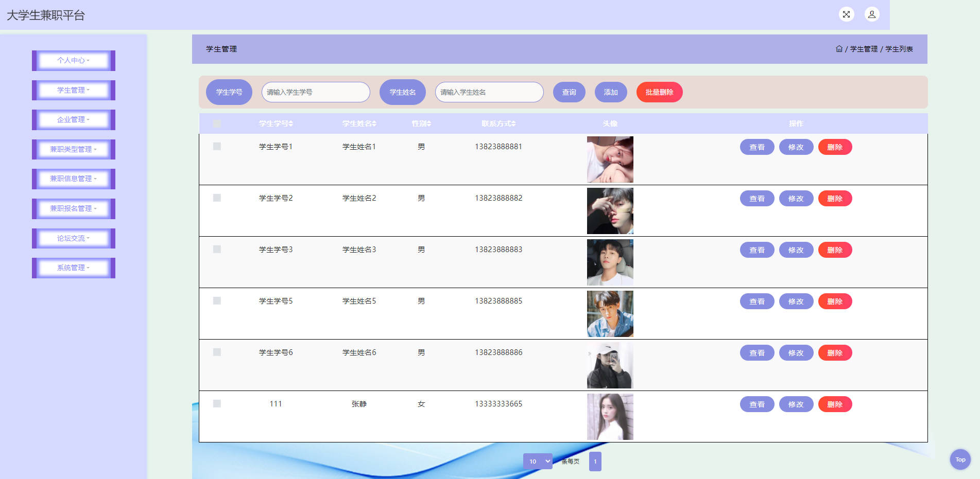980x479 pixels.
Task: View details of 学生姓名5
Action: (757, 301)
